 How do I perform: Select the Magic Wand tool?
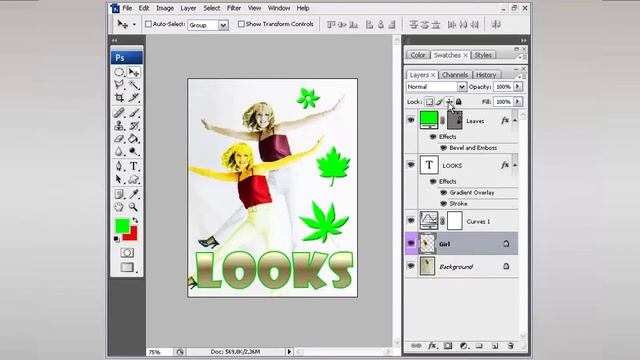click(x=133, y=84)
